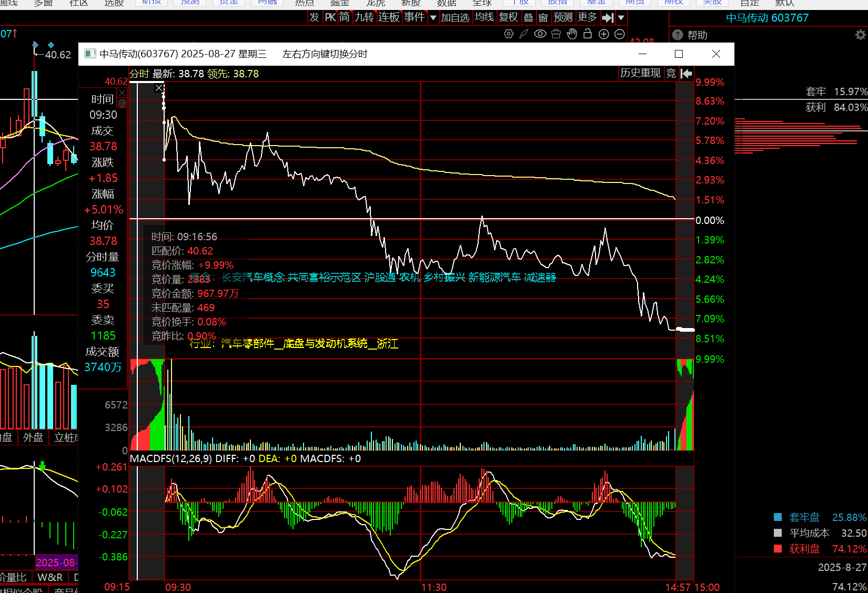Expand the dropdown arrow after 事件

point(433,18)
